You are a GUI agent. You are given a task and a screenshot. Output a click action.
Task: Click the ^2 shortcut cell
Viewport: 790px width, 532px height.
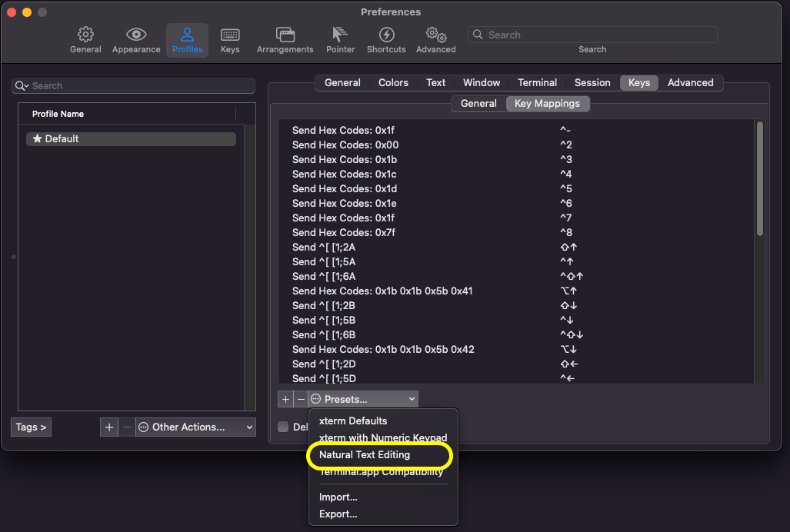pyautogui.click(x=566, y=145)
